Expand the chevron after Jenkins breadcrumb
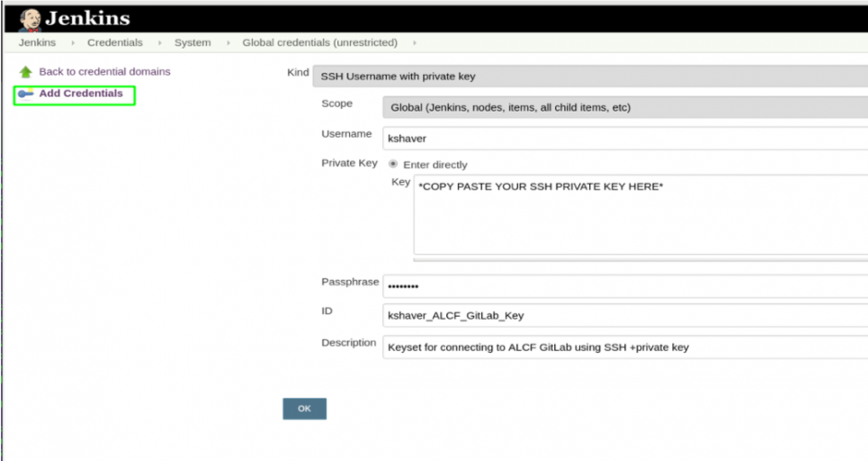 72,42
